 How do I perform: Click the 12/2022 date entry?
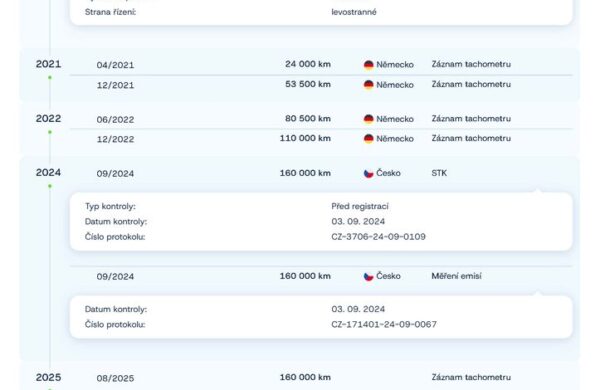[x=115, y=139]
